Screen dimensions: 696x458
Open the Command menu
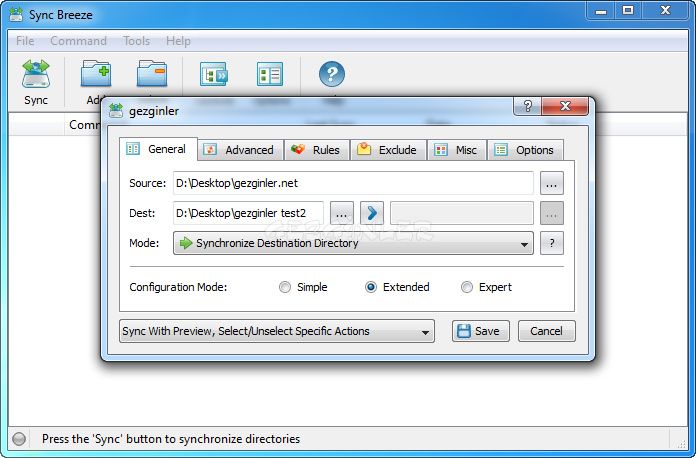[78, 41]
